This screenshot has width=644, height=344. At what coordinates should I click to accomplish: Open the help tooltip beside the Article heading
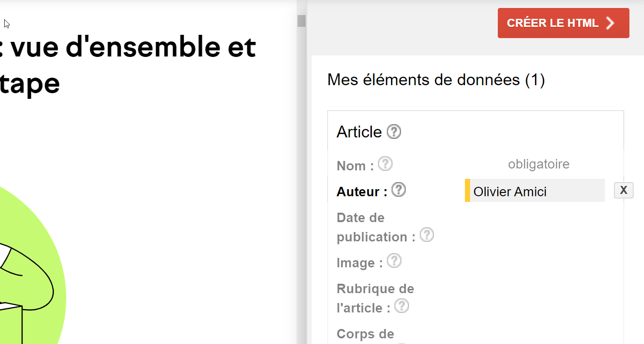point(394,132)
